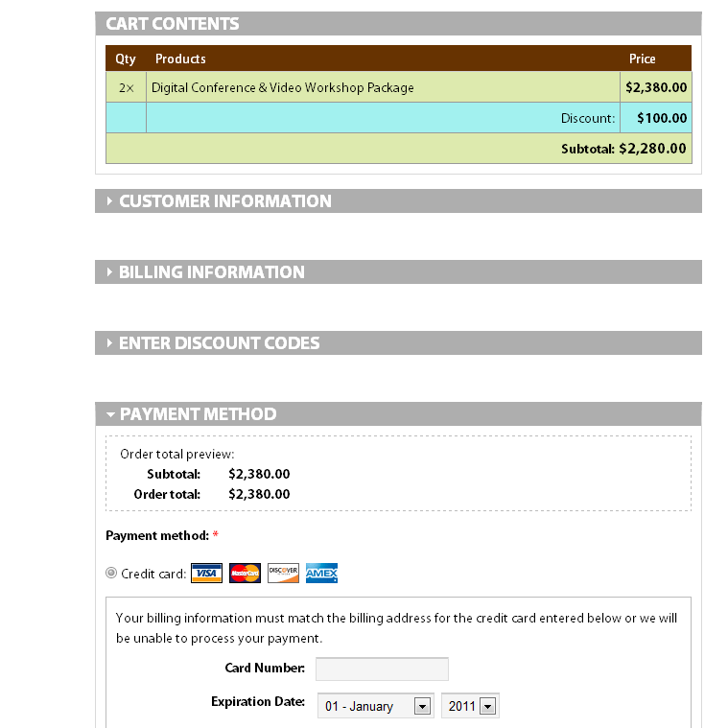Click the Price column header
The image size is (728, 728).
click(x=642, y=59)
